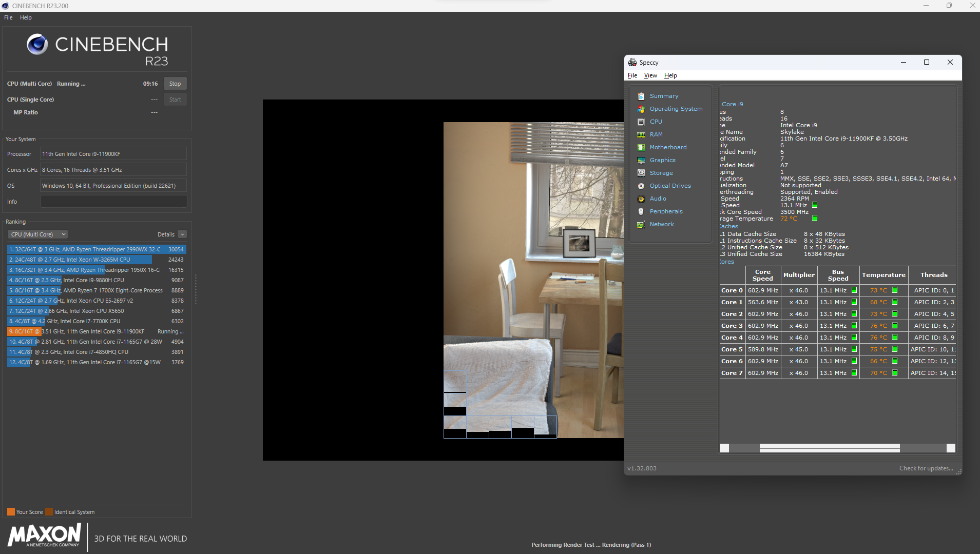Open the Cinebench Help menu
980x554 pixels.
point(26,17)
